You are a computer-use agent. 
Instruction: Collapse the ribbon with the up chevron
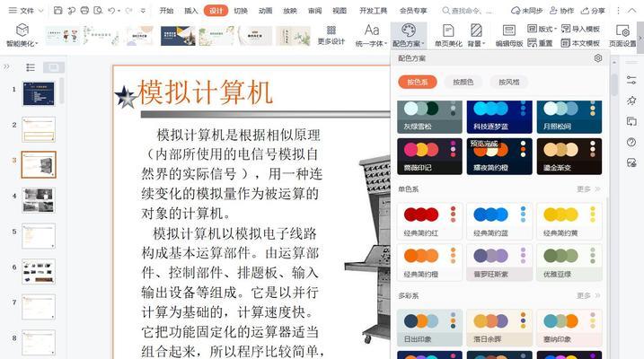pyautogui.click(x=631, y=11)
